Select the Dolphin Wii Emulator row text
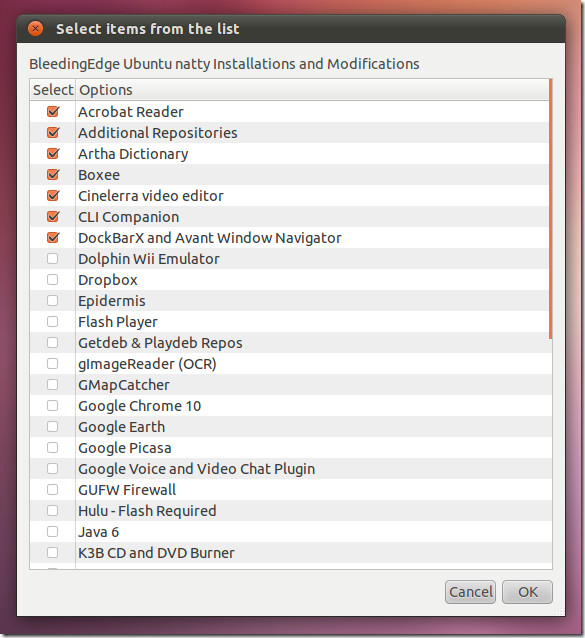The height and width of the screenshot is (638, 585). pos(148,259)
